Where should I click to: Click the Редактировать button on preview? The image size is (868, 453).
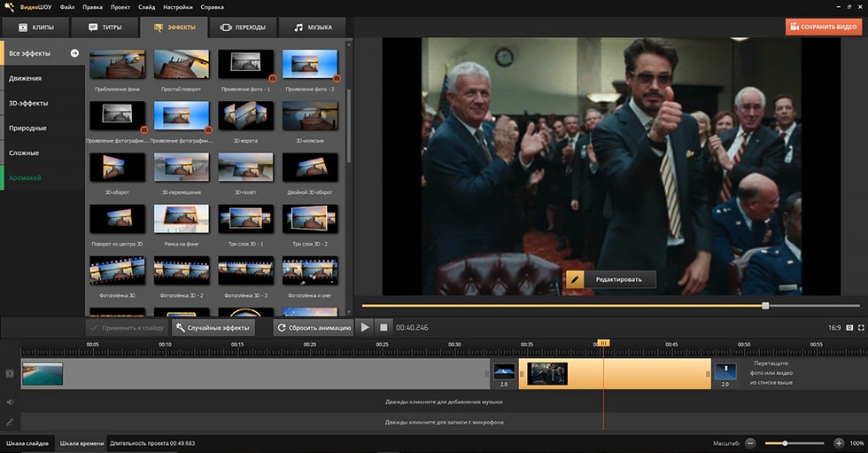pyautogui.click(x=611, y=279)
